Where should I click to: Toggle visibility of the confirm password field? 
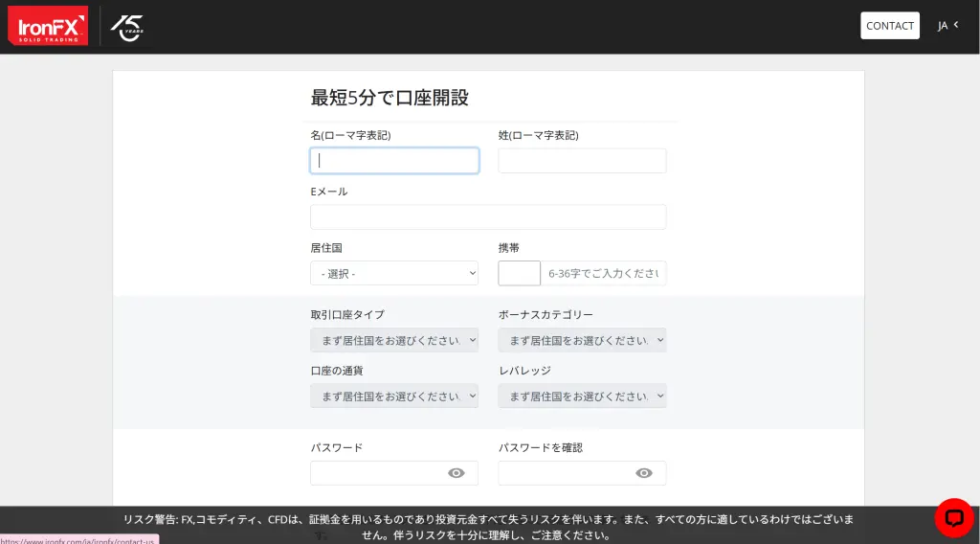[x=644, y=473]
